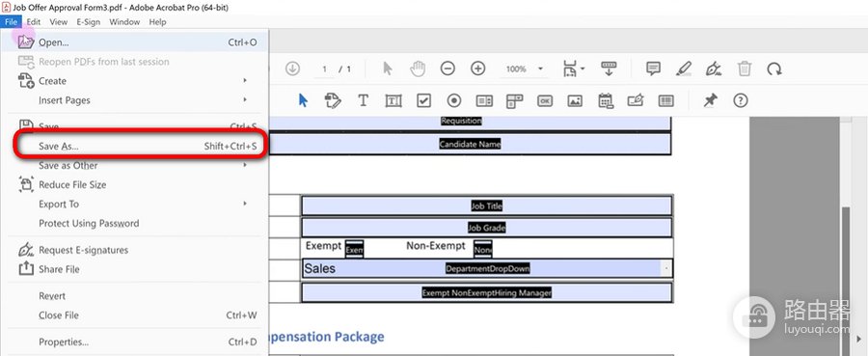
Task: Click Share File in the menu
Action: pyautogui.click(x=134, y=269)
